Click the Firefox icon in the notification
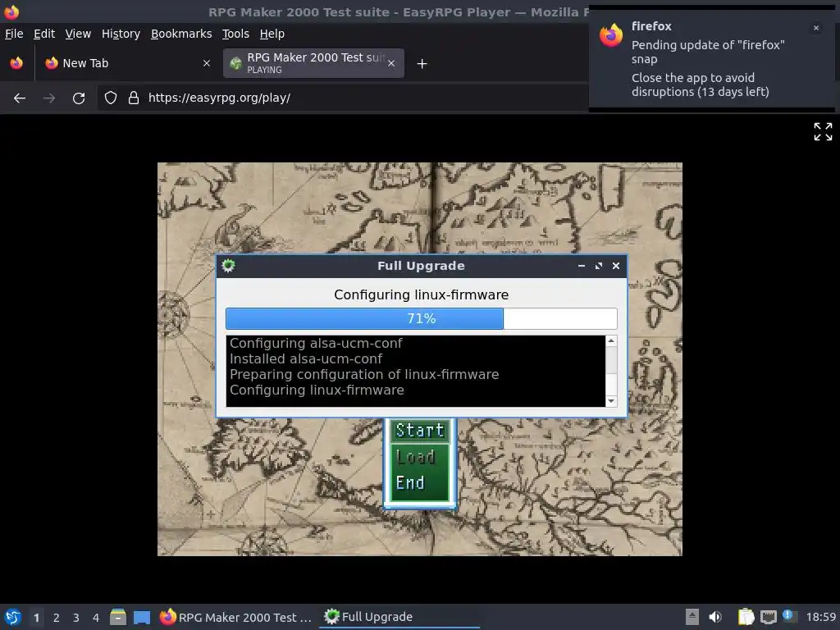The height and width of the screenshot is (630, 840). 611,35
